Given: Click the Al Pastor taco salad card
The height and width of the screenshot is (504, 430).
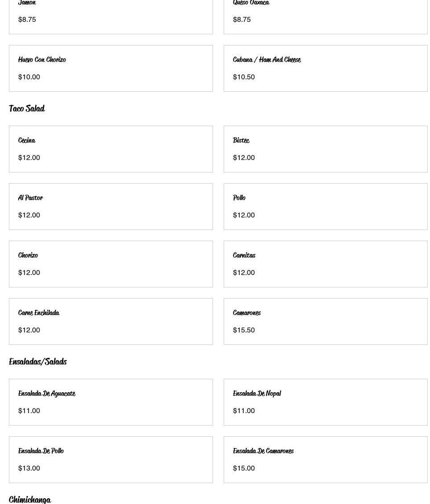Looking at the screenshot, I should coord(111,206).
